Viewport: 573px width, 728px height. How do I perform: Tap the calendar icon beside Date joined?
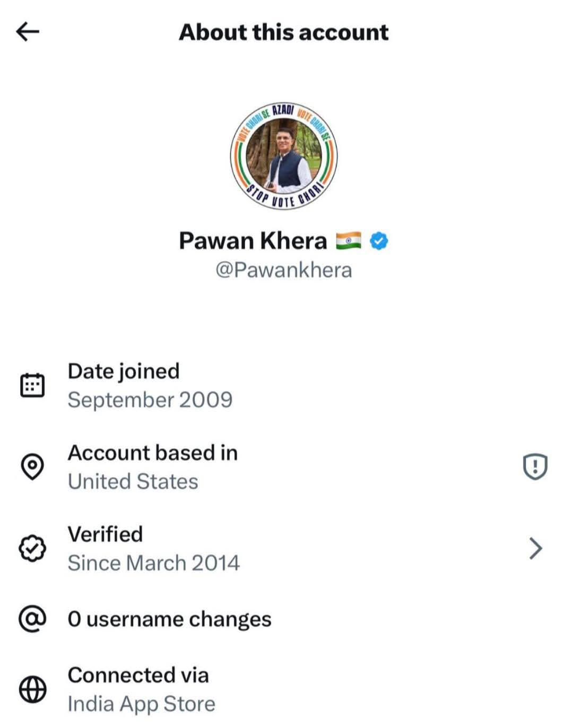coord(32,385)
